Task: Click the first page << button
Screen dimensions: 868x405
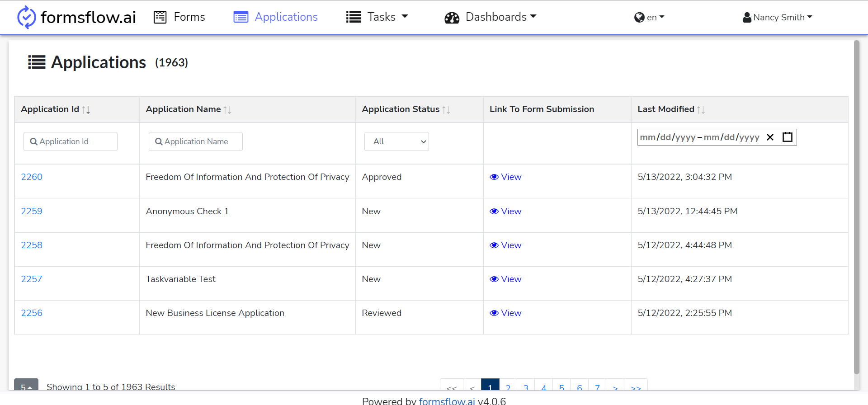Action: 452,385
